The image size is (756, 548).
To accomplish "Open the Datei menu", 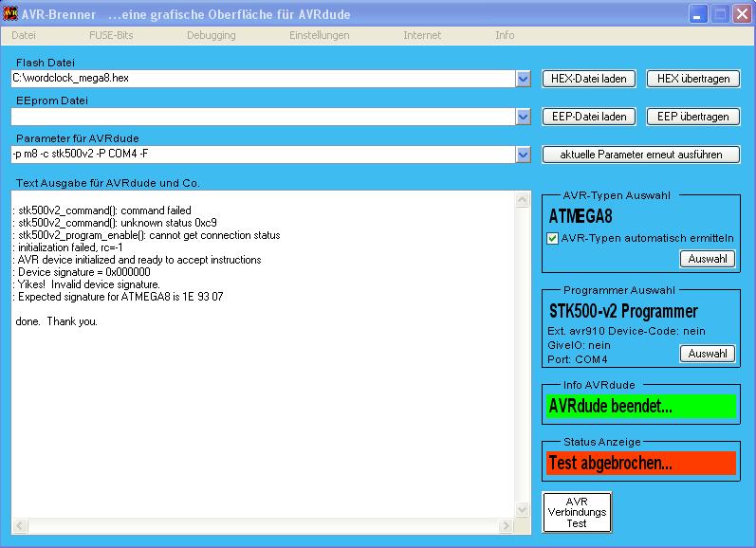I will (24, 35).
